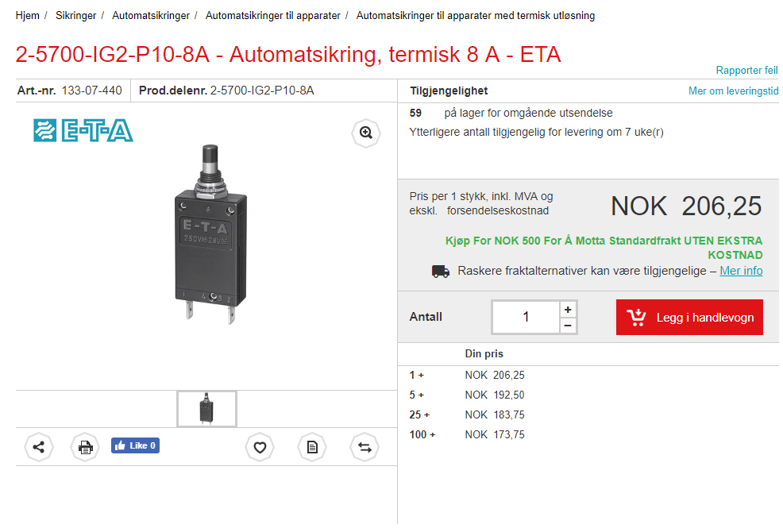Click Rapporter feil link
783x532 pixels.
click(746, 71)
